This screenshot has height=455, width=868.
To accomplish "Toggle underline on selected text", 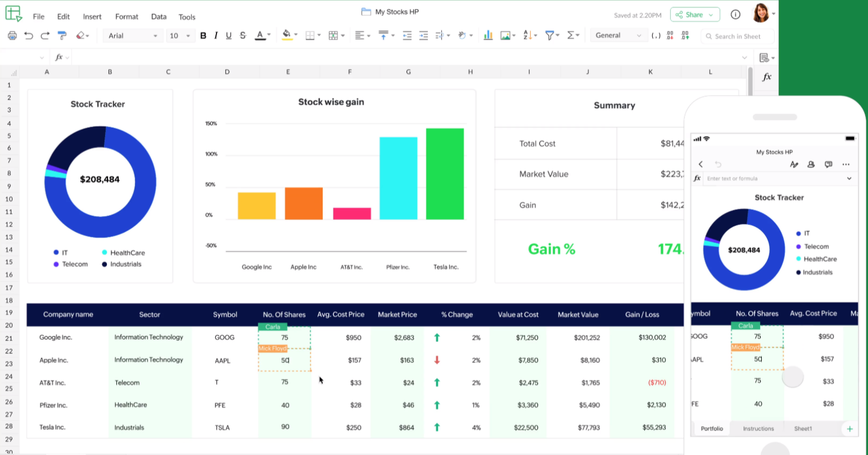I will (x=228, y=36).
